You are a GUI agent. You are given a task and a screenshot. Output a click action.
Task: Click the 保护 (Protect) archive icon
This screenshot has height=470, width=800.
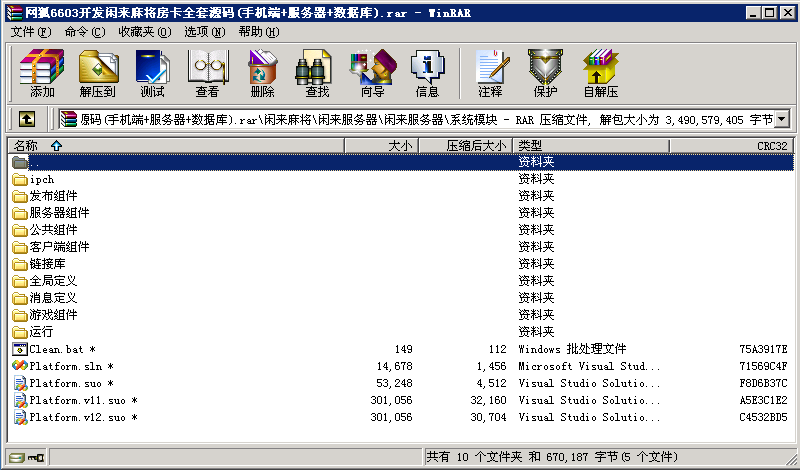point(545,73)
